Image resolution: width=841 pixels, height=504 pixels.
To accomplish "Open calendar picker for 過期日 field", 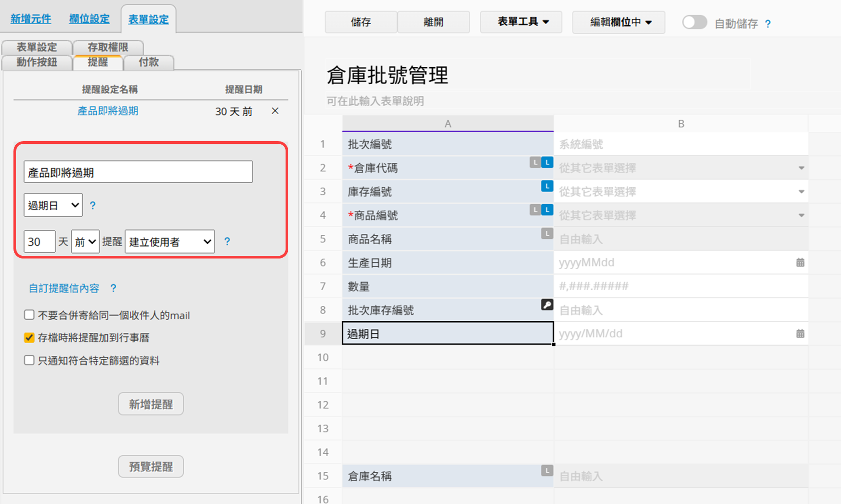I will 800,334.
